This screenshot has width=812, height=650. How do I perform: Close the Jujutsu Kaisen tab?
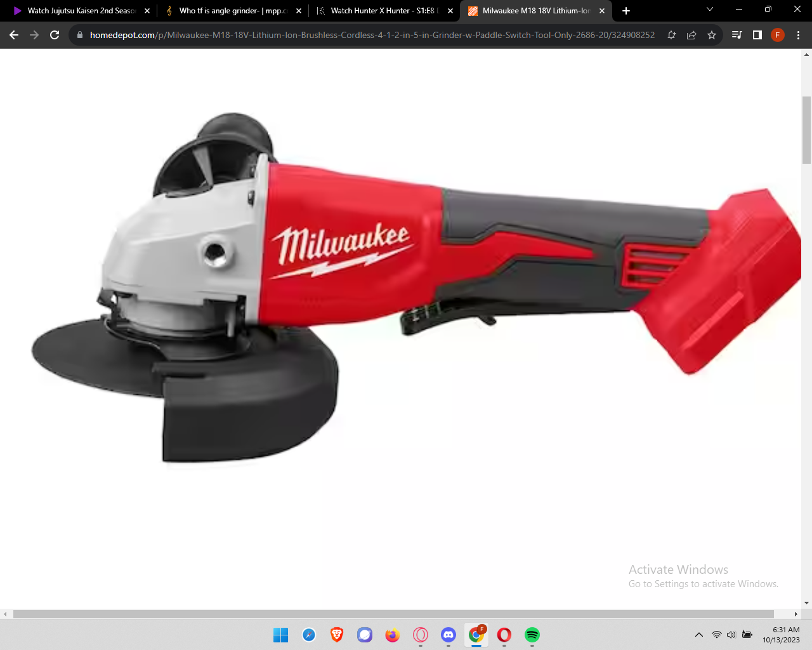click(147, 11)
